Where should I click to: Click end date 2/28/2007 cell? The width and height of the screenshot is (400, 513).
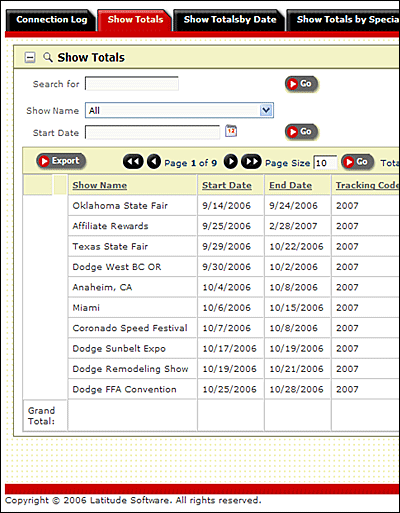298,226
